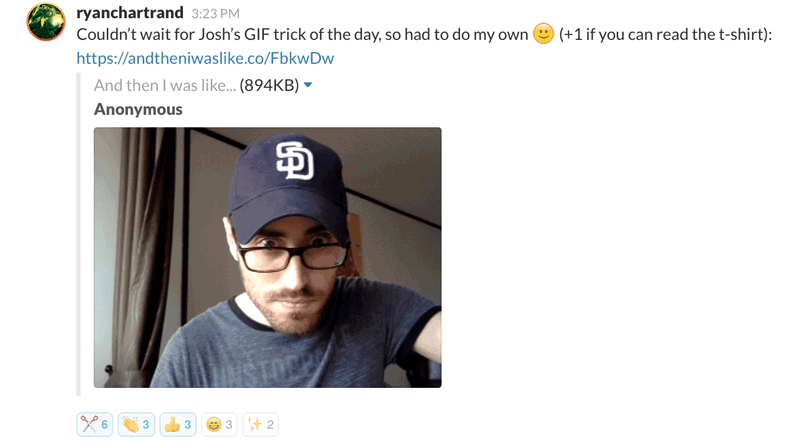Open the andtheniwaslike.co/FbkwDw link

(205, 58)
